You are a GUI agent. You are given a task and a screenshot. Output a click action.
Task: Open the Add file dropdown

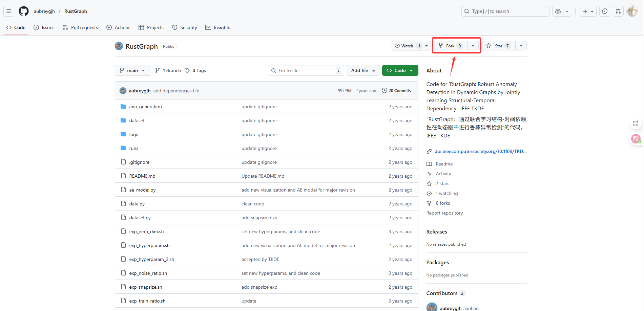coord(363,70)
